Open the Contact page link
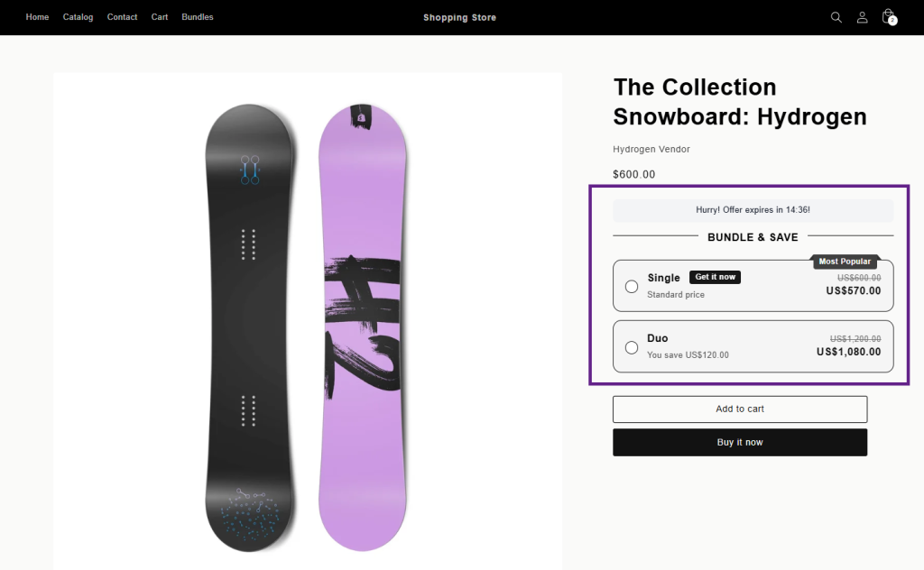 click(x=122, y=17)
